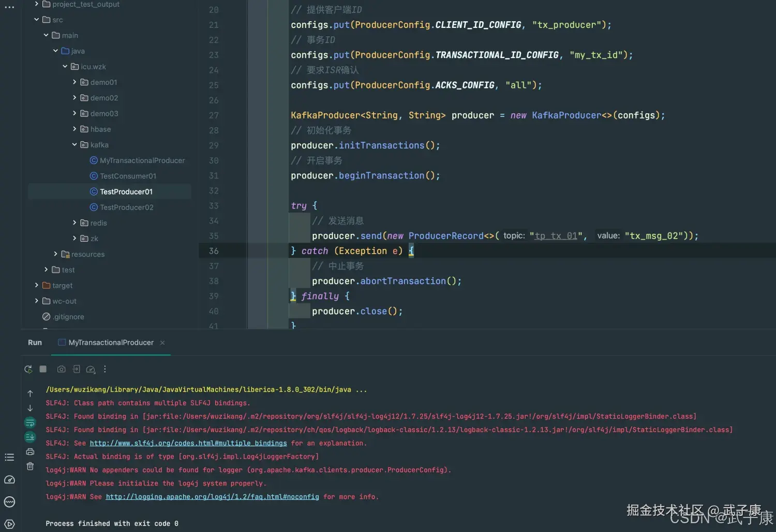Open the slf4j multiple_bindings link
Image resolution: width=776 pixels, height=532 pixels.
(188, 443)
